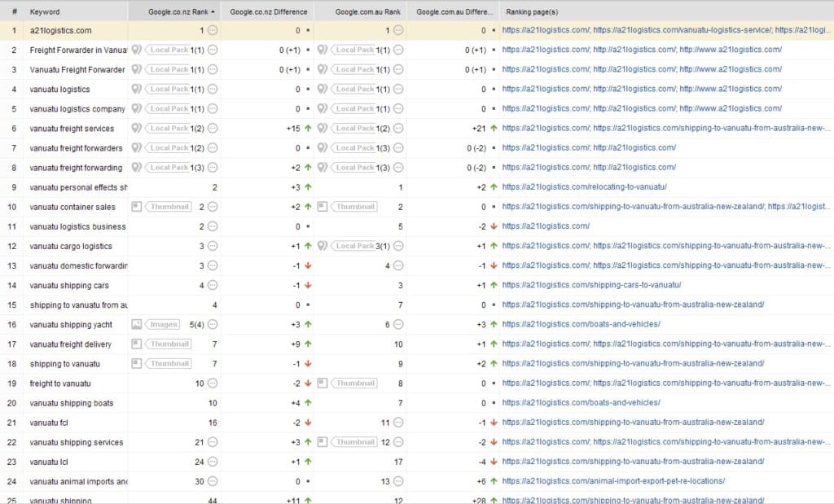Select the keyword vanuatu shipping boats

[x=72, y=403]
